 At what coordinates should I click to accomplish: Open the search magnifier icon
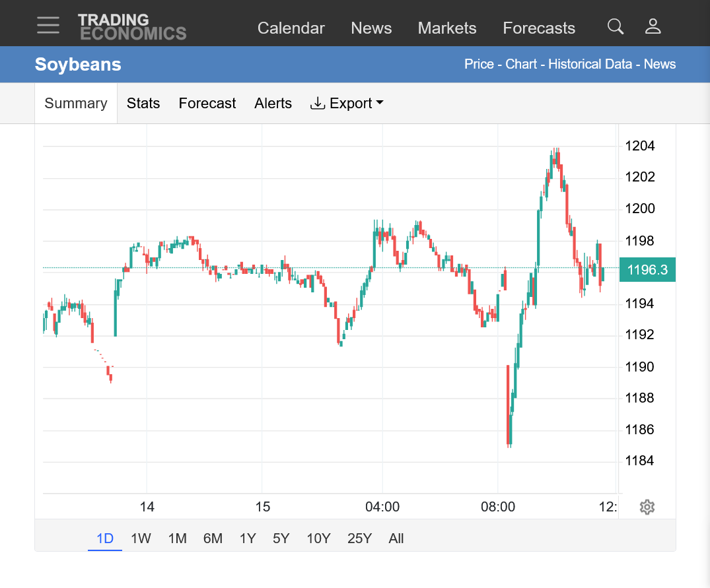point(616,26)
